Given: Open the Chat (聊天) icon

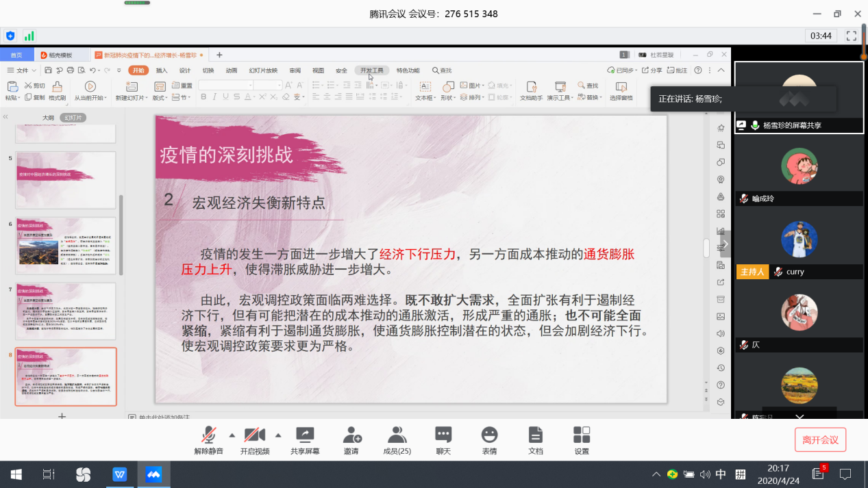Looking at the screenshot, I should pos(443,435).
